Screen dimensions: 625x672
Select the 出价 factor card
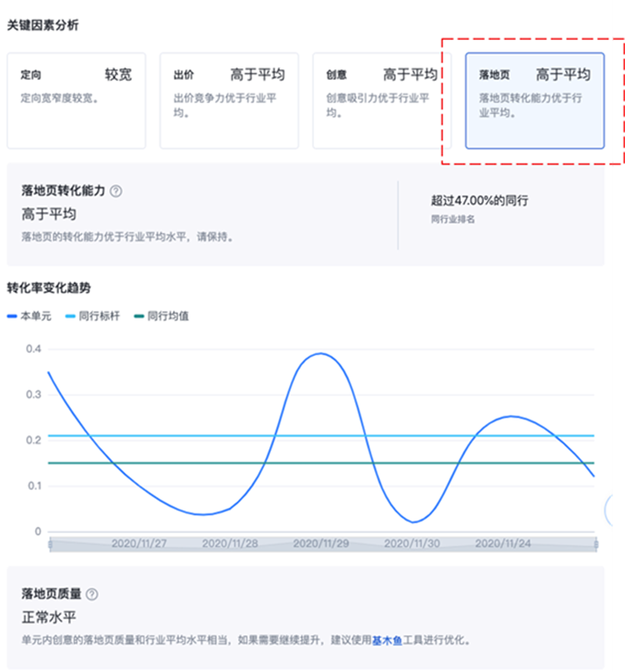[x=228, y=100]
